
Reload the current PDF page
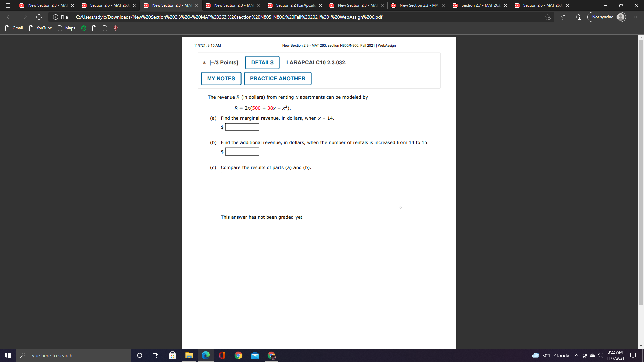39,17
